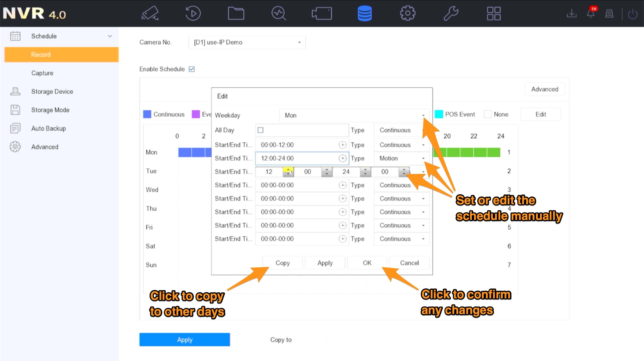Screen dimensions: 644x361
Task: Open the Weekday dropdown showing Mon
Action: [x=354, y=115]
